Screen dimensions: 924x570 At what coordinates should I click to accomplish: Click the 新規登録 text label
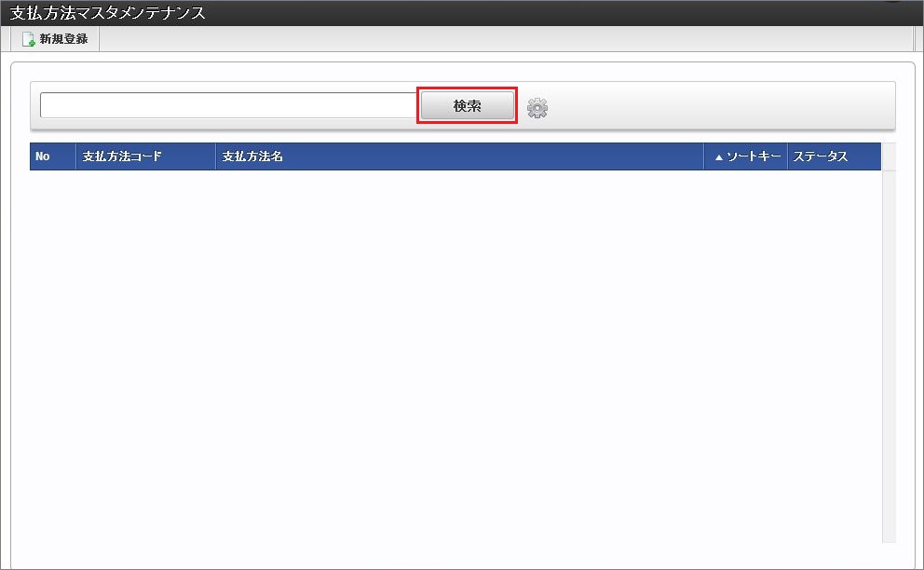tap(63, 39)
